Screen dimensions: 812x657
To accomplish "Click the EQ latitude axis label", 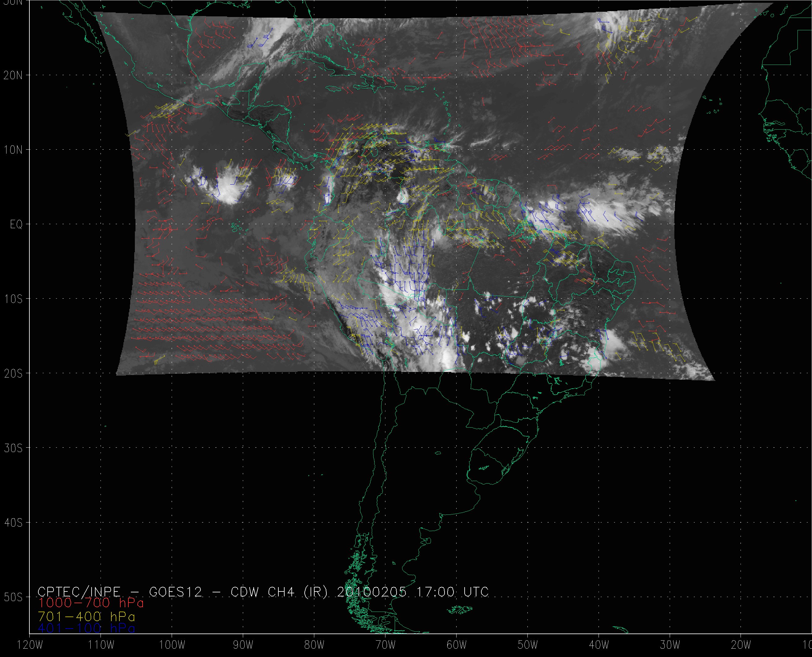I will click(16, 224).
